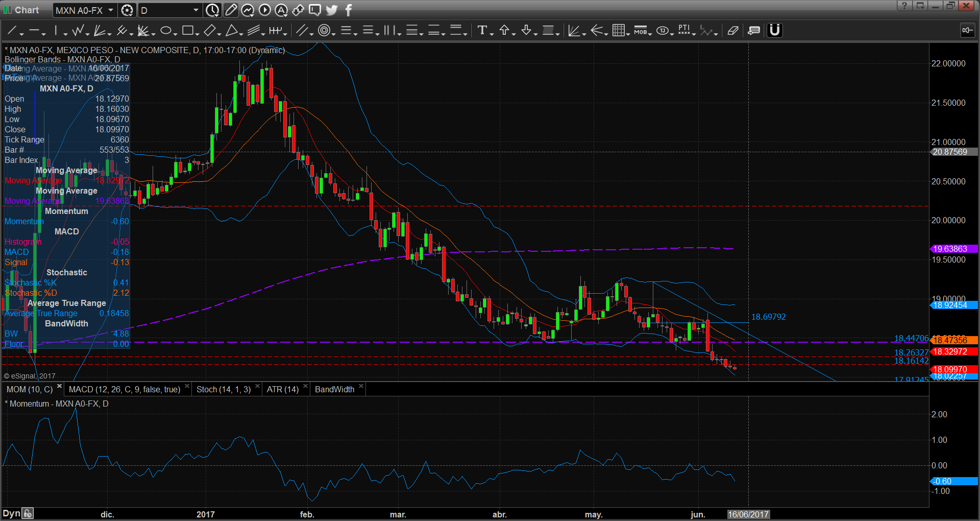Select the vertical line tool
Screen dimensions: 980x521
click(x=56, y=31)
